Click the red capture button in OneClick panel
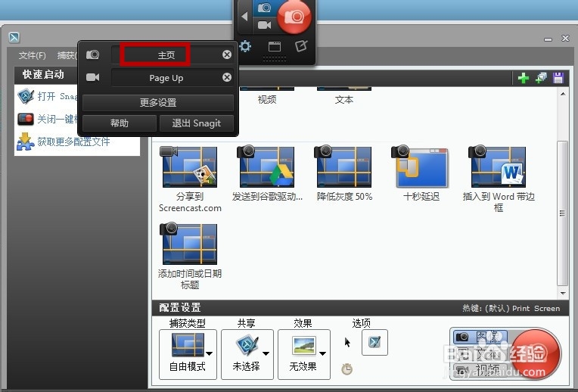578x392 pixels. click(294, 17)
